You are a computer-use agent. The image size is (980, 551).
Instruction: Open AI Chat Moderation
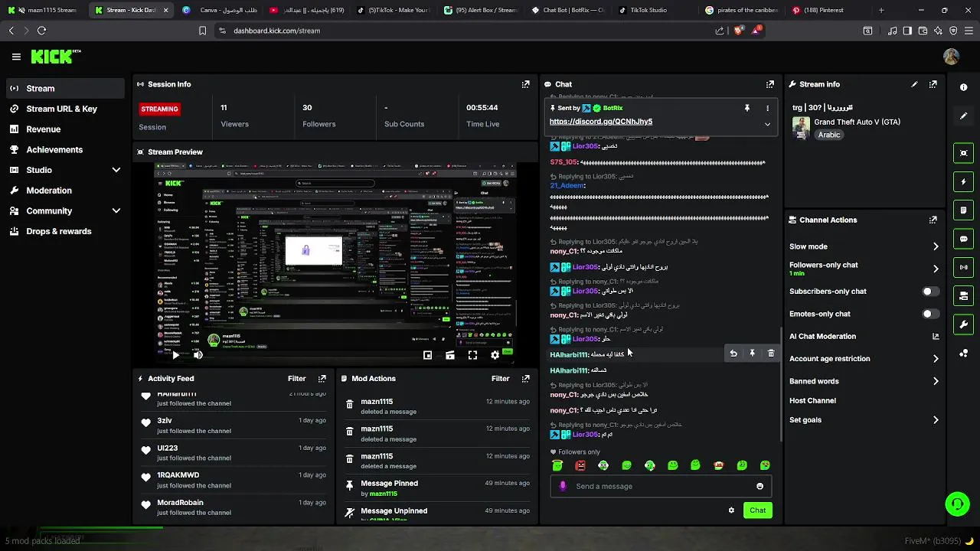864,336
